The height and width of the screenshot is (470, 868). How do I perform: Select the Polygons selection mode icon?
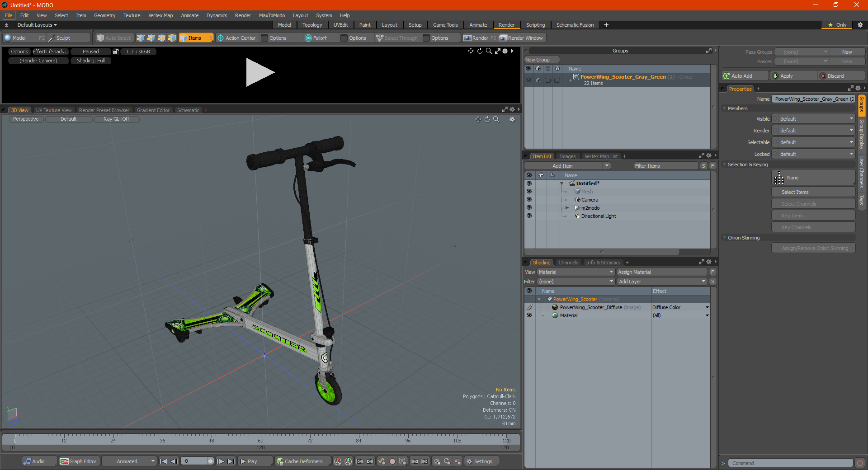point(161,38)
